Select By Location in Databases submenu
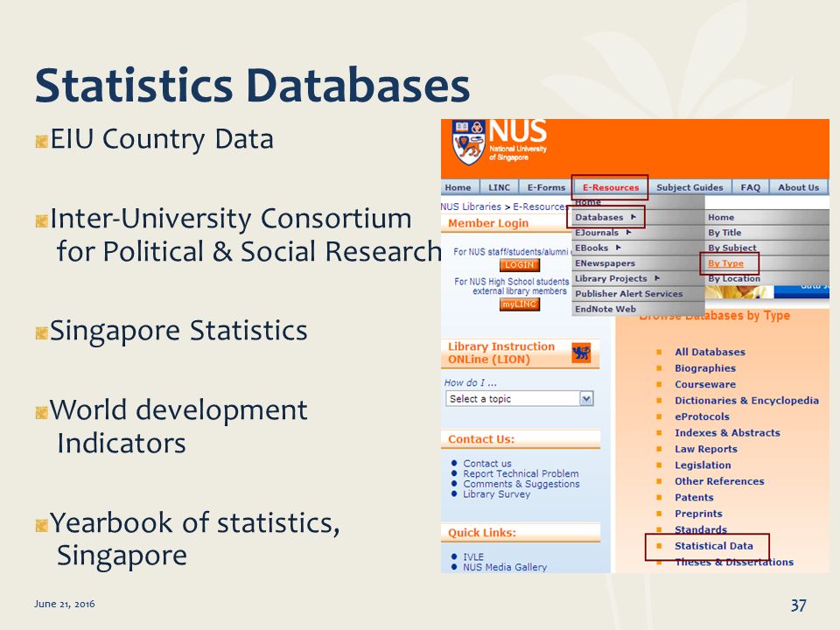 click(767, 278)
